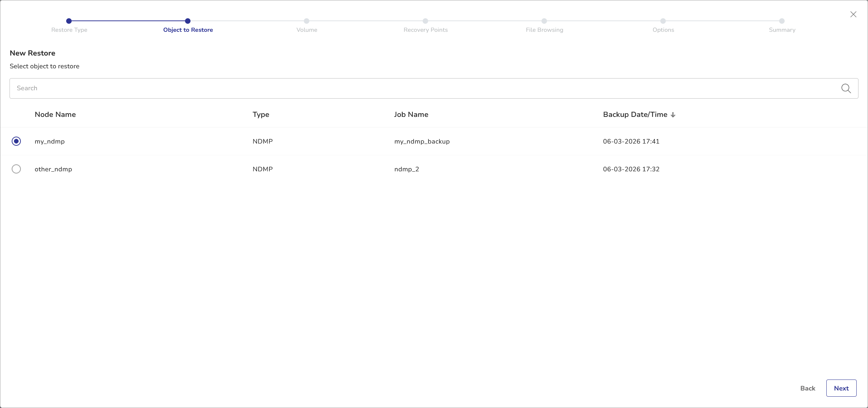Click the Object to Restore step label
The image size is (868, 408).
tap(188, 30)
